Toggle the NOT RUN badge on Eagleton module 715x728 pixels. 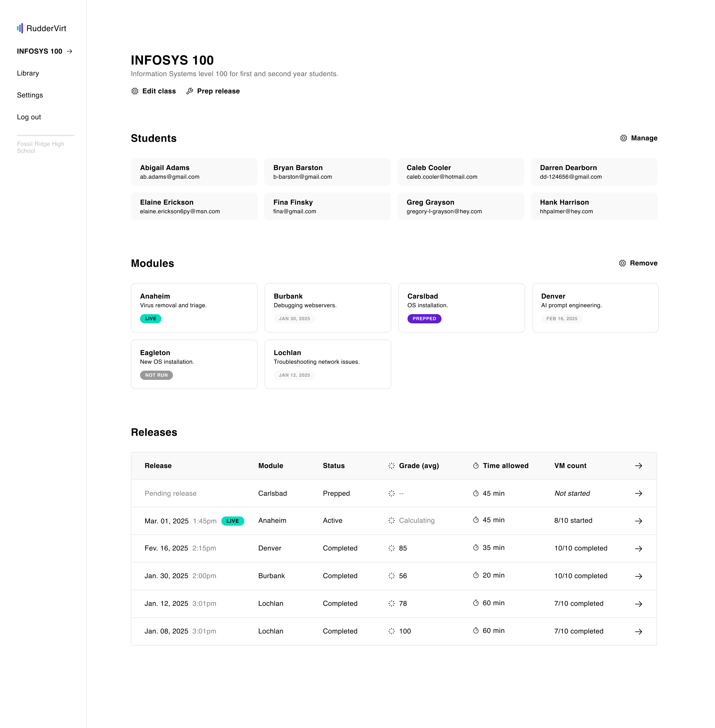coord(156,375)
